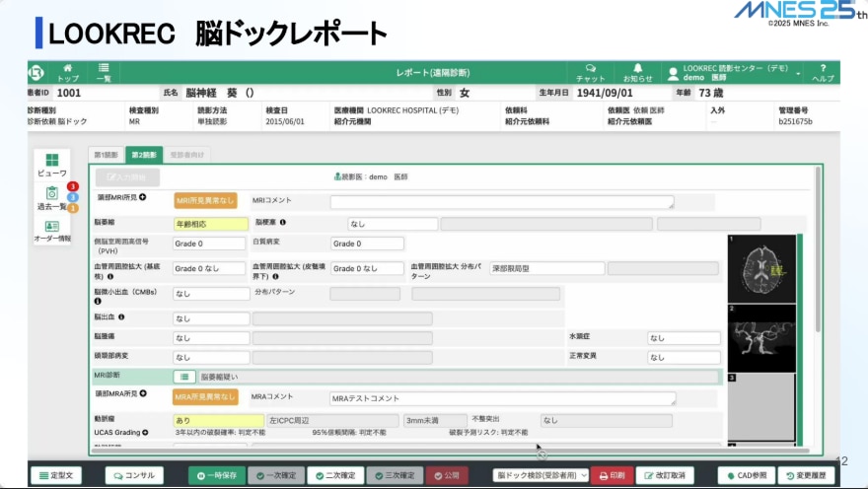868x489 pixels.
Task: Select empty thumbnail slot 3
Action: tap(761, 407)
